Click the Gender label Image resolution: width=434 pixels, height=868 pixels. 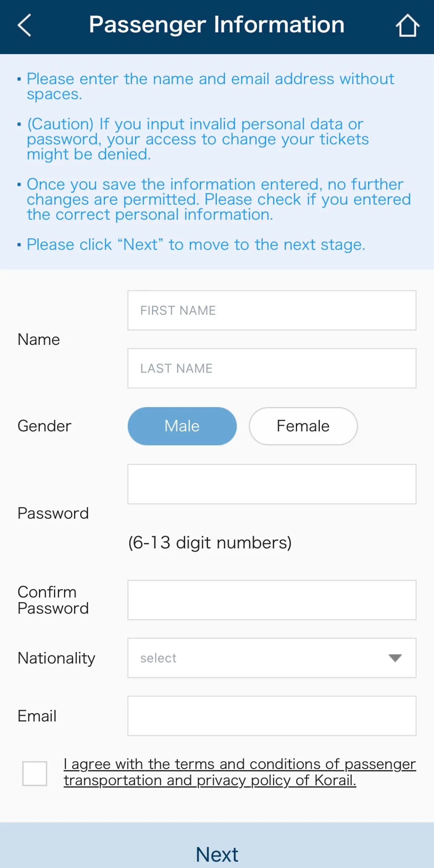45,426
